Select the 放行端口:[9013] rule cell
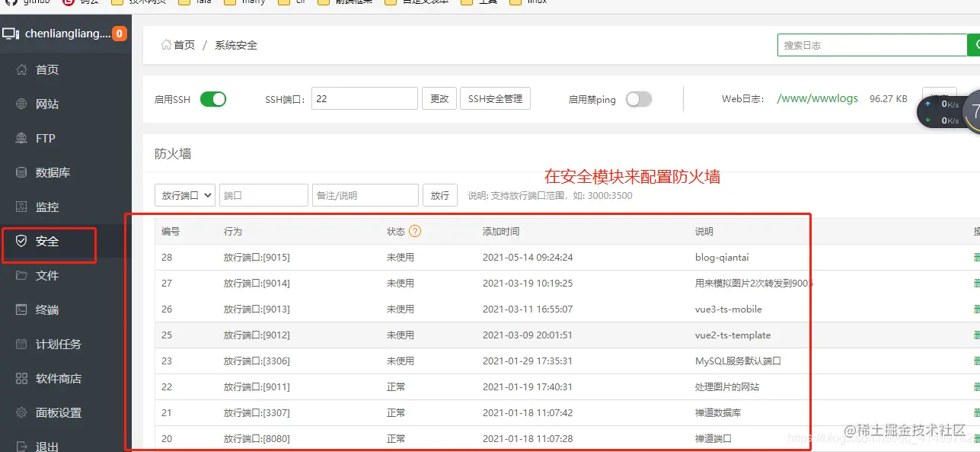Viewport: 980px width, 452px height. (257, 309)
